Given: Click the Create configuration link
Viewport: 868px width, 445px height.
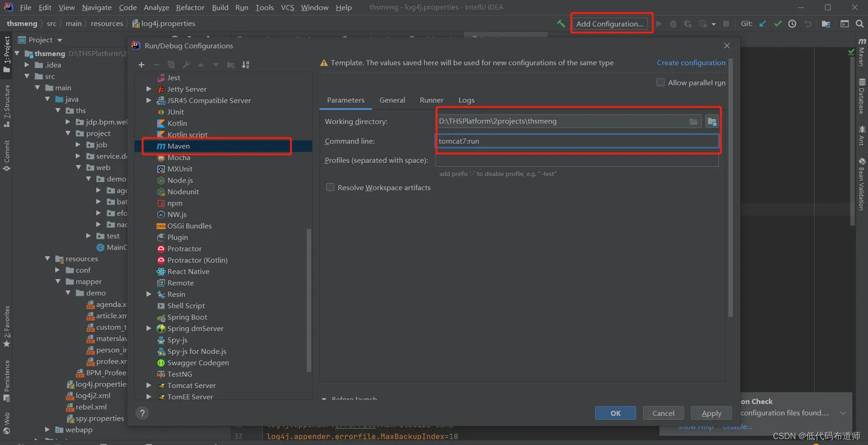Looking at the screenshot, I should coord(691,63).
